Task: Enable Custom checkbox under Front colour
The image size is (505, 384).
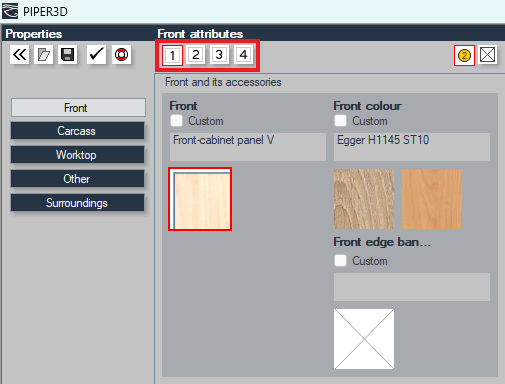Action: point(340,121)
